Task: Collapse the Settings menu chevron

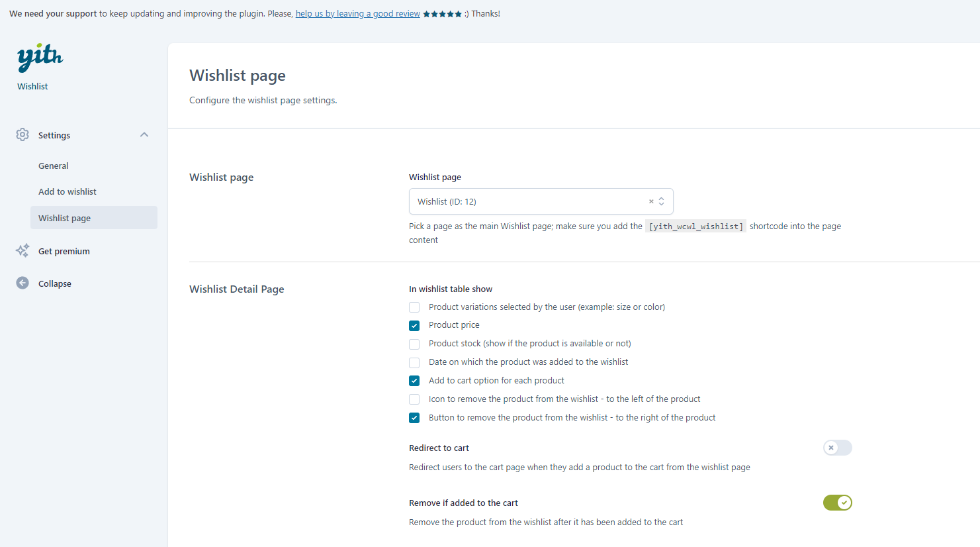Action: pos(144,135)
